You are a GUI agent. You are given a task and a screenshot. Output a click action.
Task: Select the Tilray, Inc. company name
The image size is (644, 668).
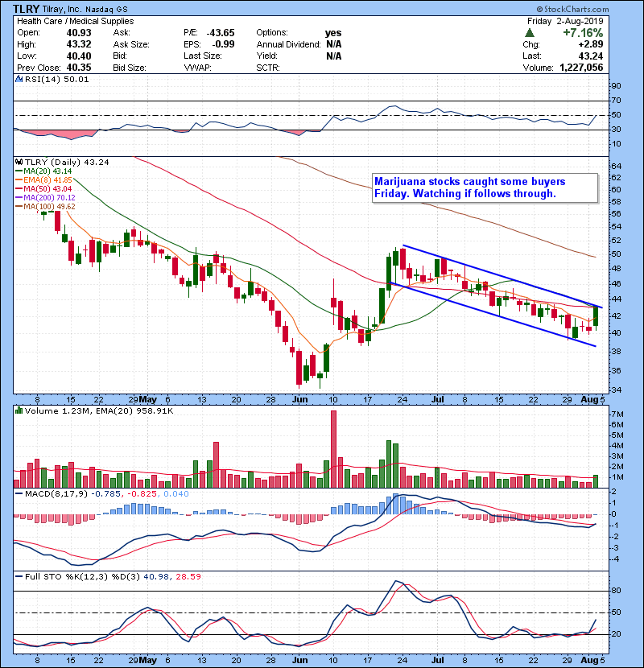[61, 10]
